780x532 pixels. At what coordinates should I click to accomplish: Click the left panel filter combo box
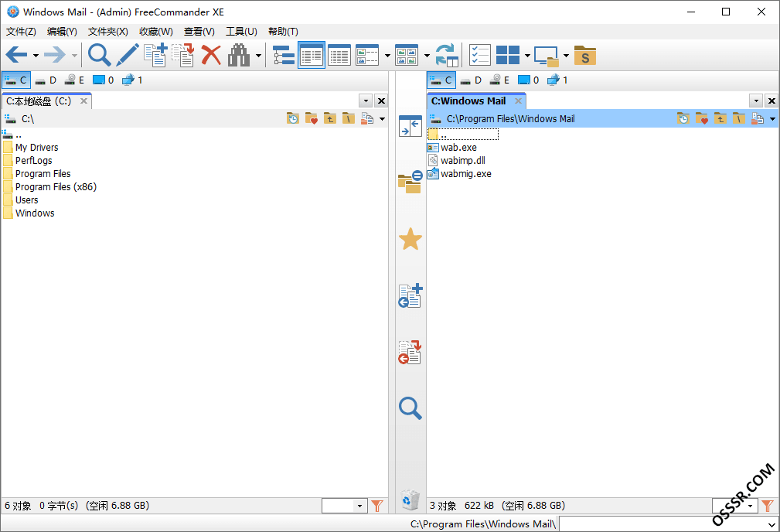click(344, 506)
